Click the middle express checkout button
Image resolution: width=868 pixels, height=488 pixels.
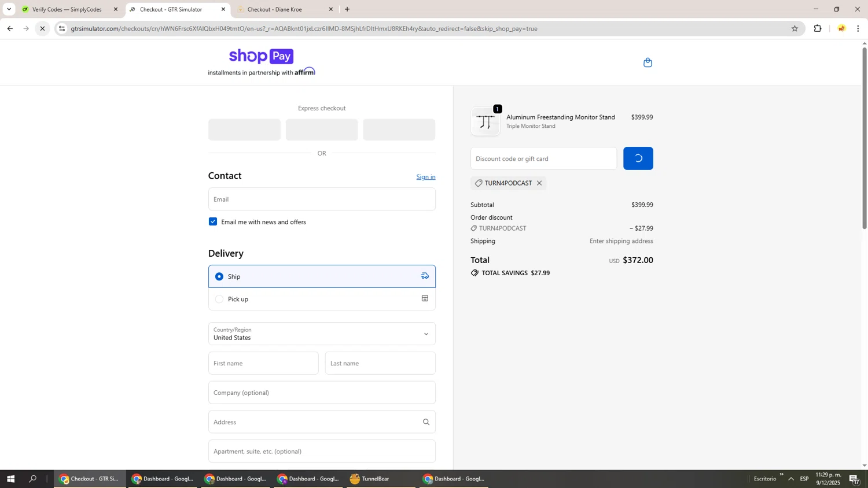pyautogui.click(x=322, y=130)
